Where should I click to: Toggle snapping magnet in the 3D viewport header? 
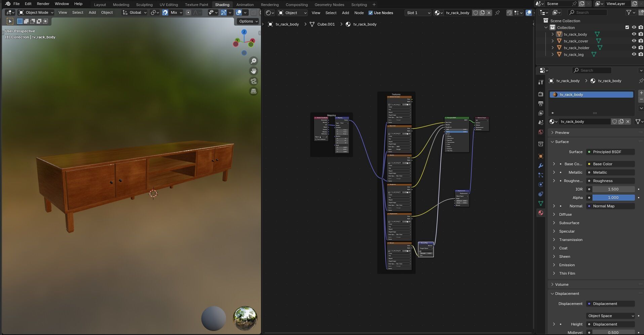[x=165, y=12]
